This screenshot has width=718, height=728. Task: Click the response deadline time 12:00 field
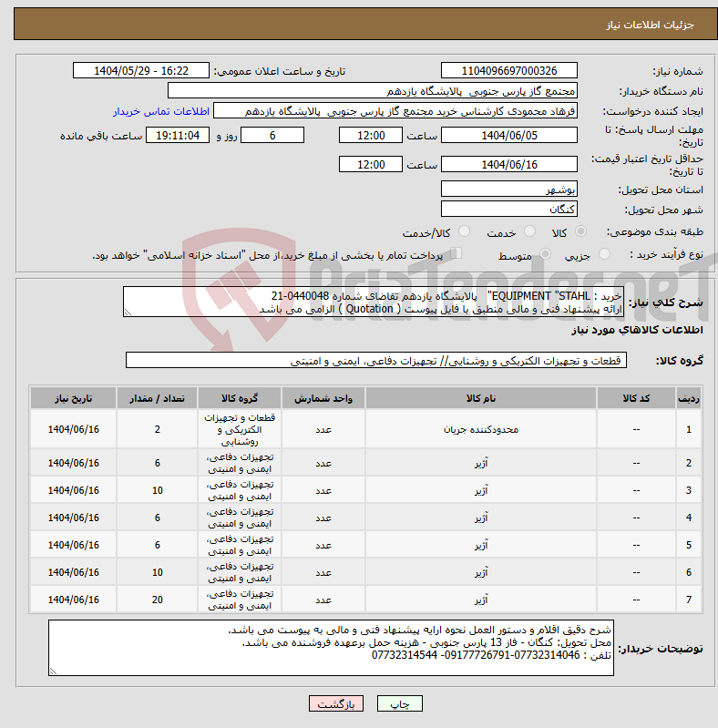coord(371,135)
